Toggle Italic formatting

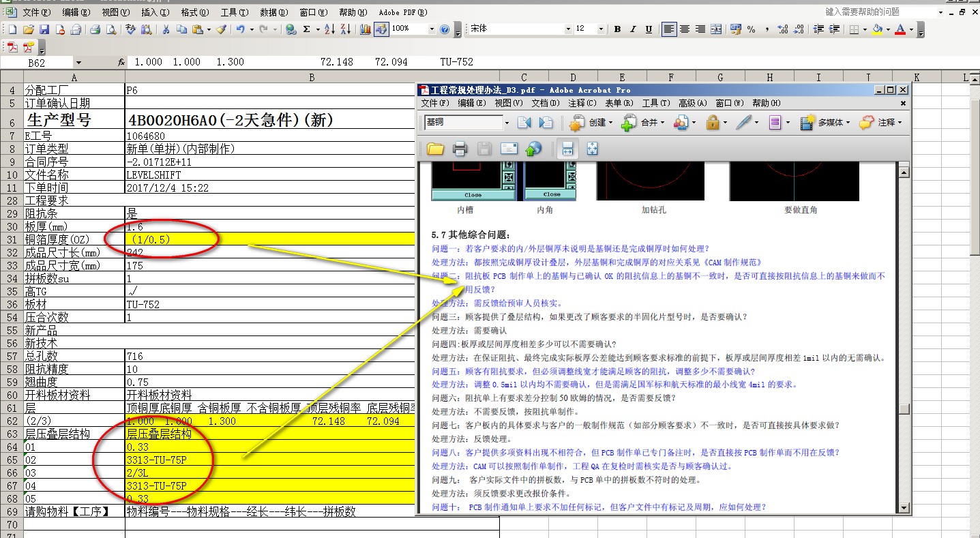pos(633,29)
